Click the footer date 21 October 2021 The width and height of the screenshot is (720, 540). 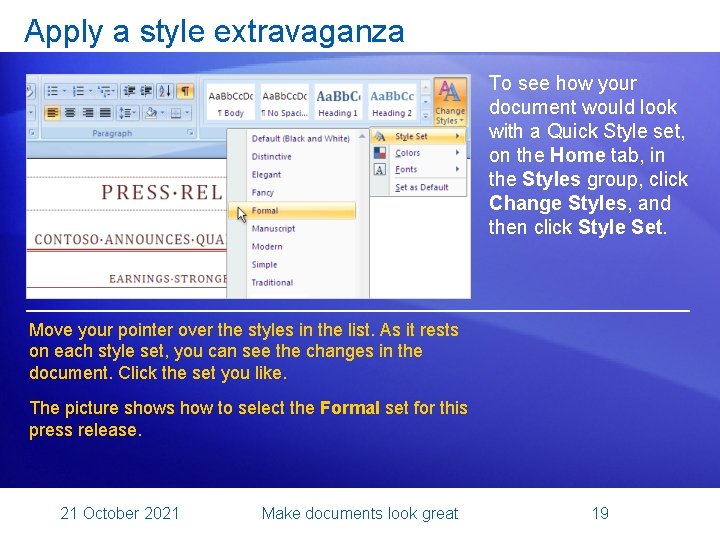tap(120, 513)
